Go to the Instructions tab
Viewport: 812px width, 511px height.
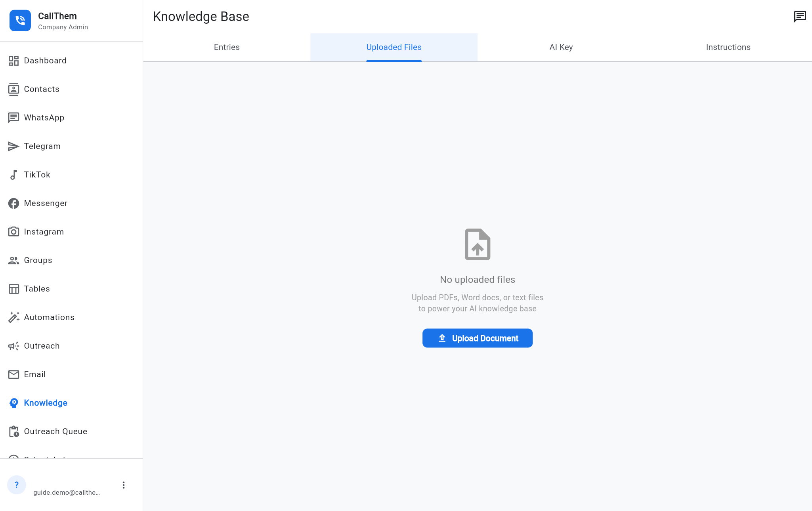728,47
